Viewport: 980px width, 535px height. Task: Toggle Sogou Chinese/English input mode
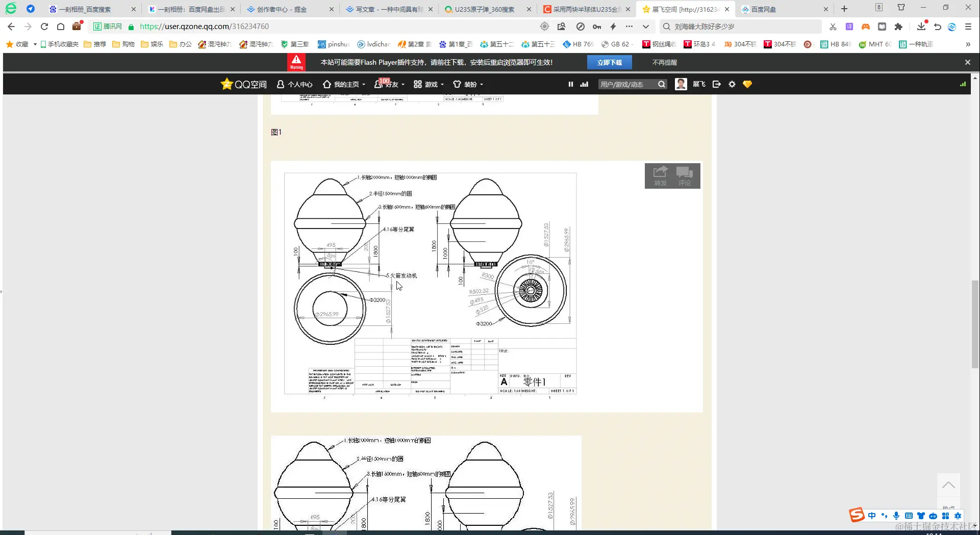point(872,516)
